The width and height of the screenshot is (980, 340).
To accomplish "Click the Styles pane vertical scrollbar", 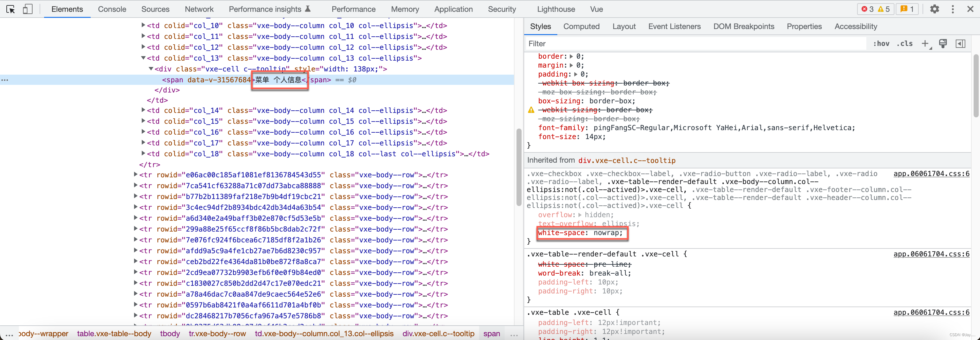I will 976,85.
